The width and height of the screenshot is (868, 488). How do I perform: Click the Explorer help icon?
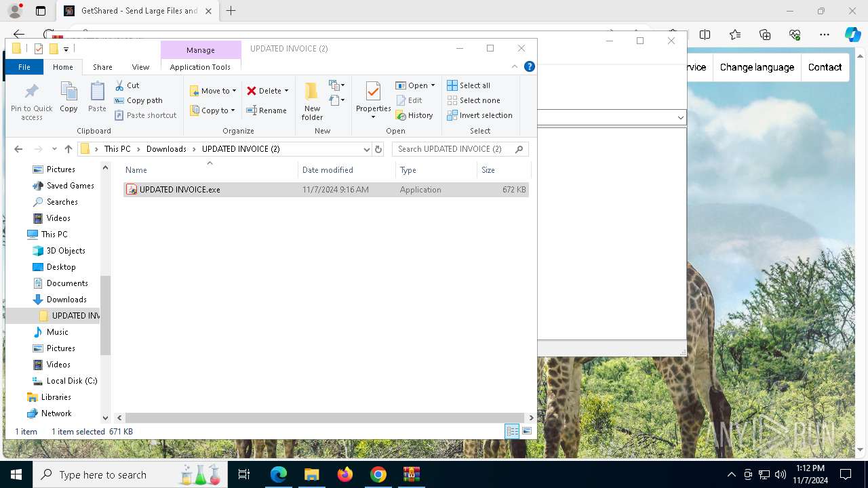(530, 66)
